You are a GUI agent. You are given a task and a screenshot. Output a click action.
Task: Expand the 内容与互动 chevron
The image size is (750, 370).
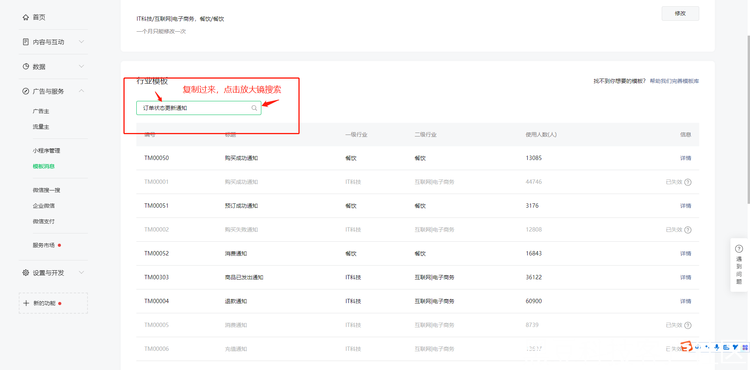point(81,42)
